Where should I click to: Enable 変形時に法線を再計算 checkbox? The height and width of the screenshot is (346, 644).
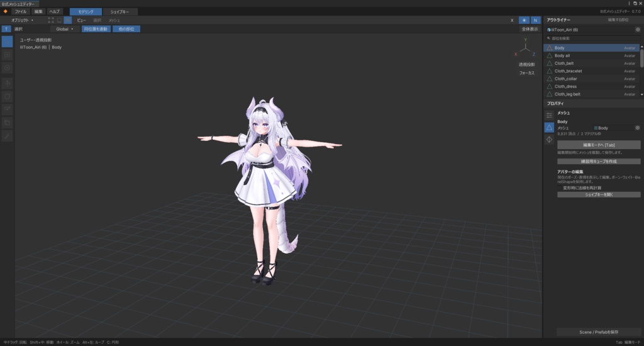(x=559, y=188)
